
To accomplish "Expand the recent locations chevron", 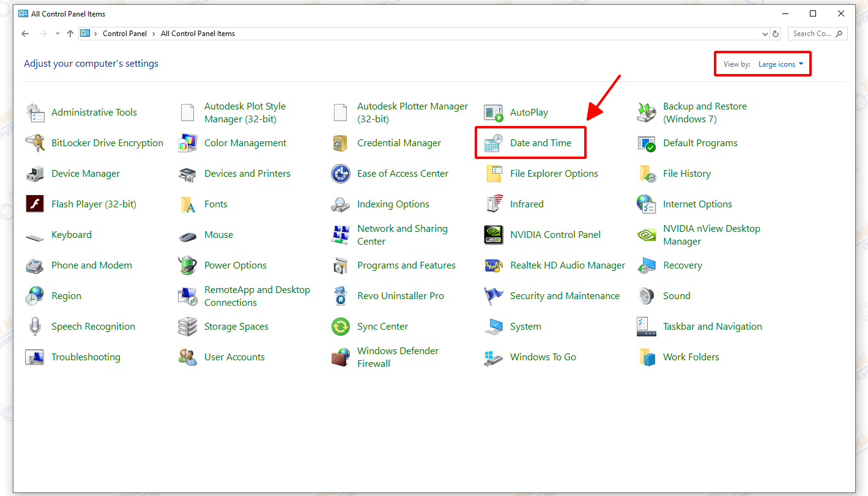I will [57, 34].
